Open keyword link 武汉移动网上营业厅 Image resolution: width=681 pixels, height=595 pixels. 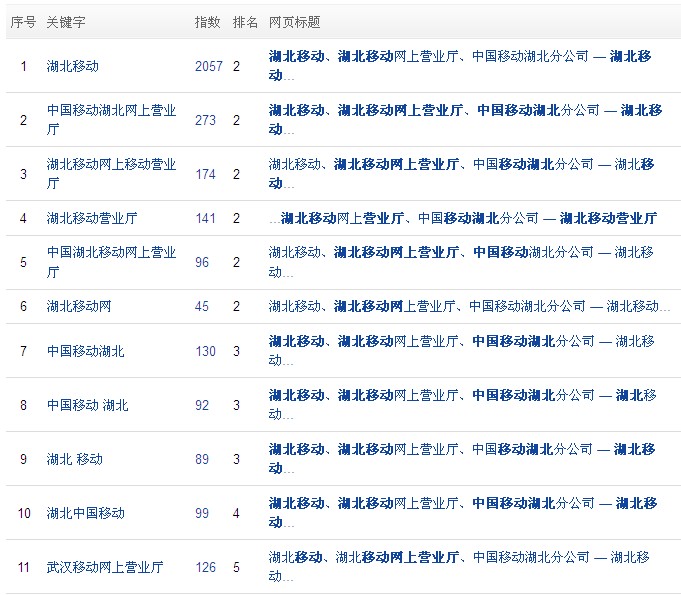click(105, 567)
